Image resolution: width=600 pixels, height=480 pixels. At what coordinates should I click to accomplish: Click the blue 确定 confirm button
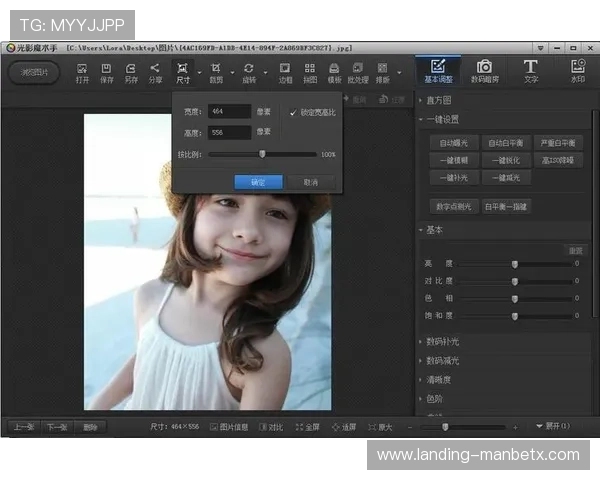[x=258, y=182]
